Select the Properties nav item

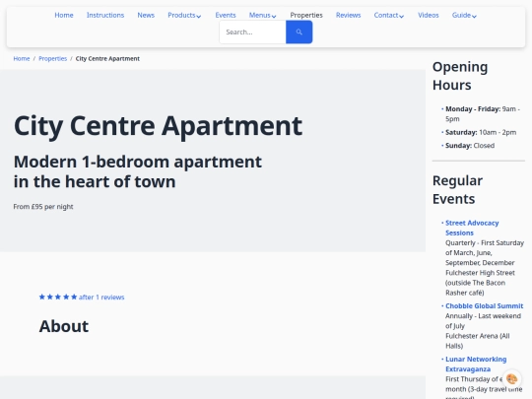306,15
